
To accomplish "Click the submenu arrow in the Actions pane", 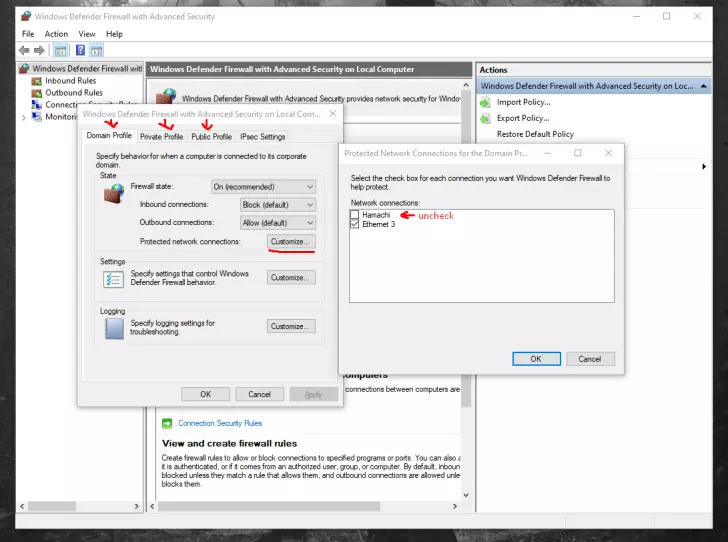I will pyautogui.click(x=704, y=167).
